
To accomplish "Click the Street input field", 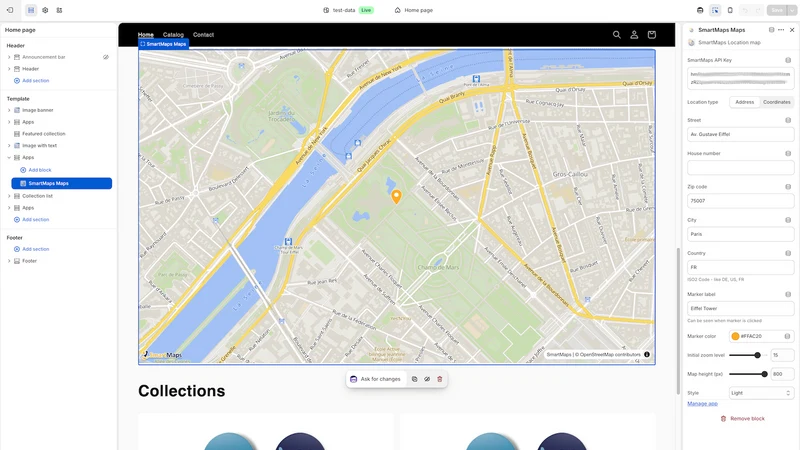I will click(x=740, y=134).
